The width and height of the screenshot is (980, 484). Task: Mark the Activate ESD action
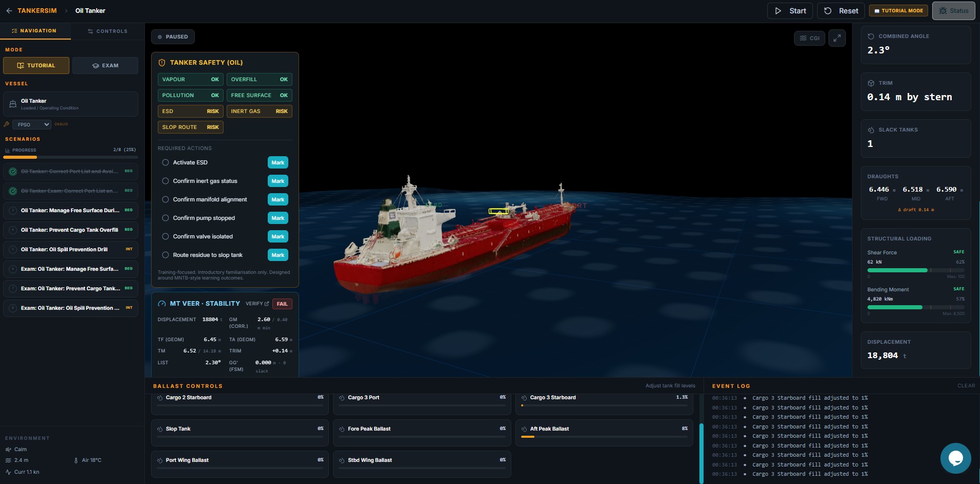coord(278,162)
